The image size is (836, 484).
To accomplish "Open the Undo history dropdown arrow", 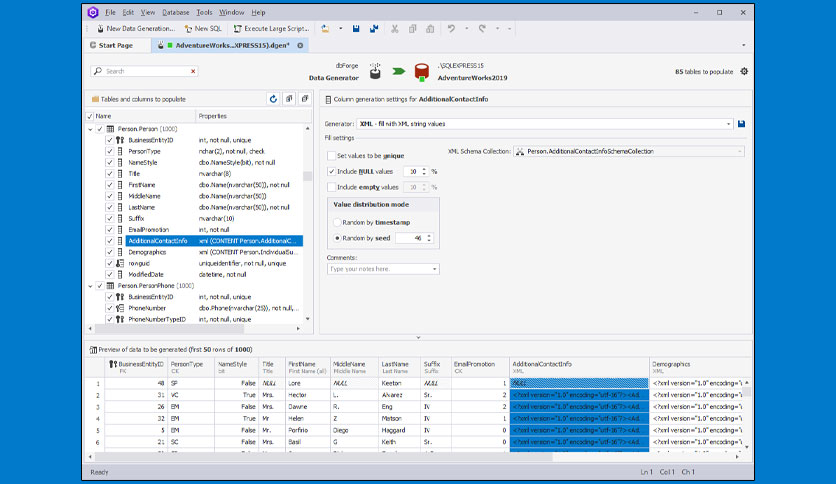I will pos(467,29).
